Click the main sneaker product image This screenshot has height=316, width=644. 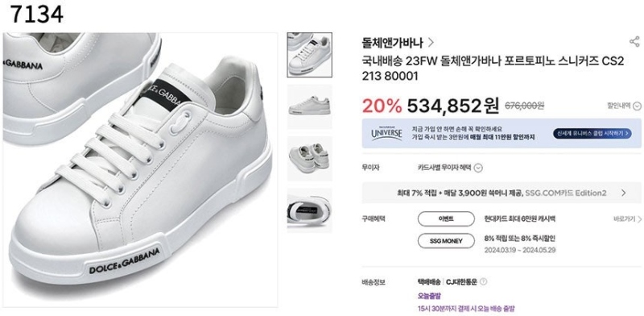pos(140,170)
